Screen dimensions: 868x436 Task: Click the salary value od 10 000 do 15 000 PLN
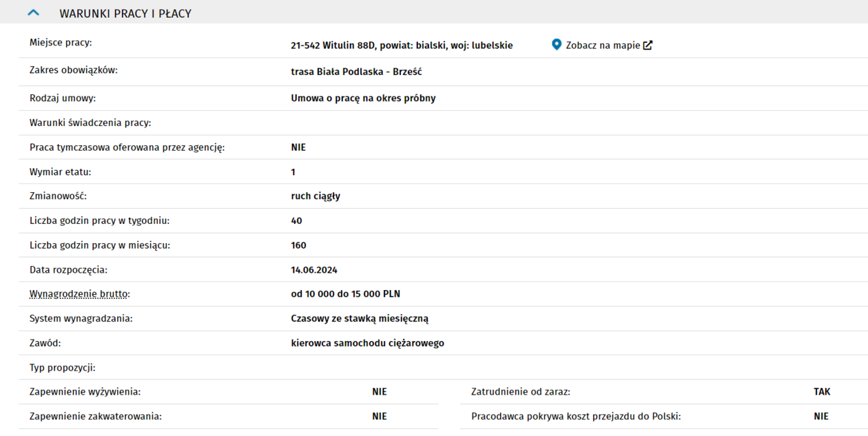point(345,294)
